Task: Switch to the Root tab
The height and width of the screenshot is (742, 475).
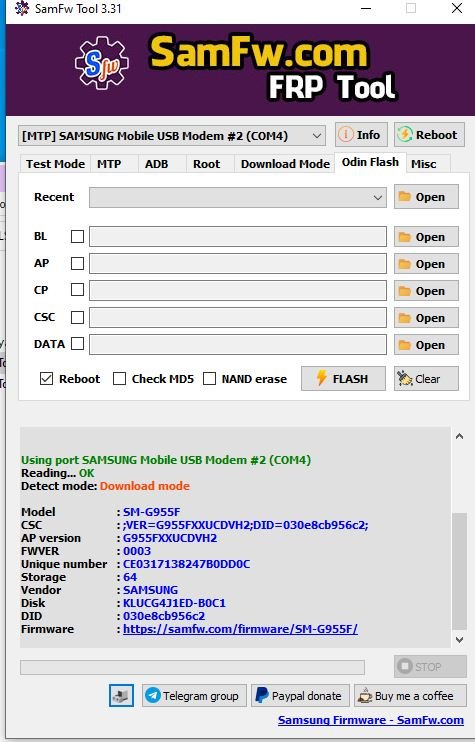Action: pyautogui.click(x=207, y=164)
